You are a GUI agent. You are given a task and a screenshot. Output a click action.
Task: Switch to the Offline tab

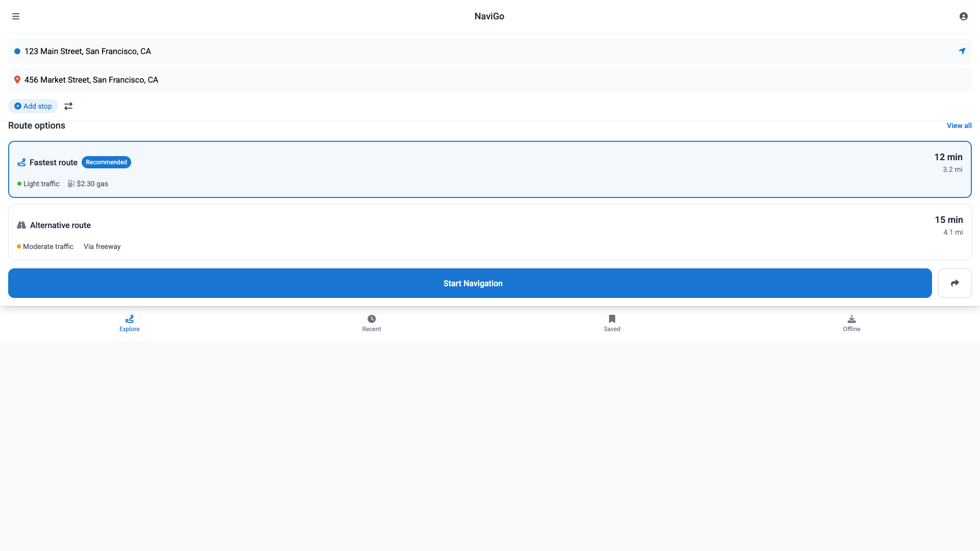pos(851,323)
